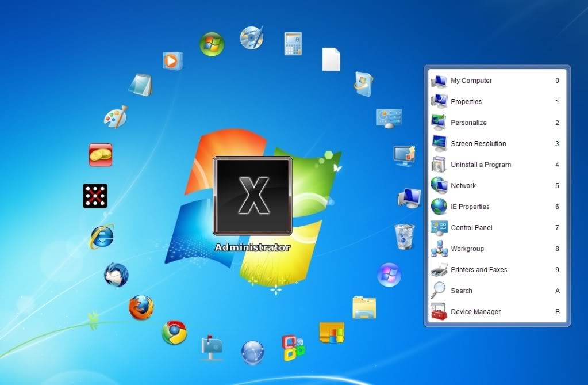Open the Control Panel icon in ring
This screenshot has width=588, height=385.
click(x=389, y=119)
